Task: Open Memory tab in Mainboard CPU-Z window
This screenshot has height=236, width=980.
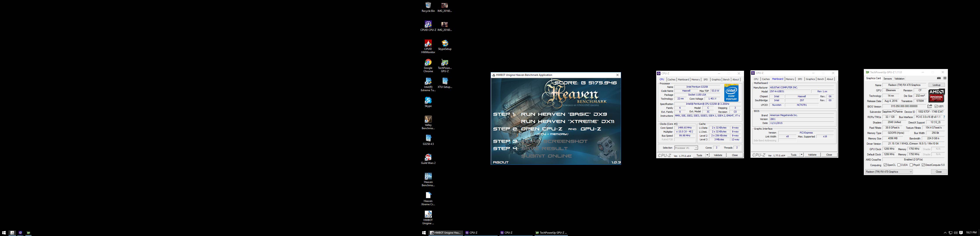Action: click(x=790, y=79)
